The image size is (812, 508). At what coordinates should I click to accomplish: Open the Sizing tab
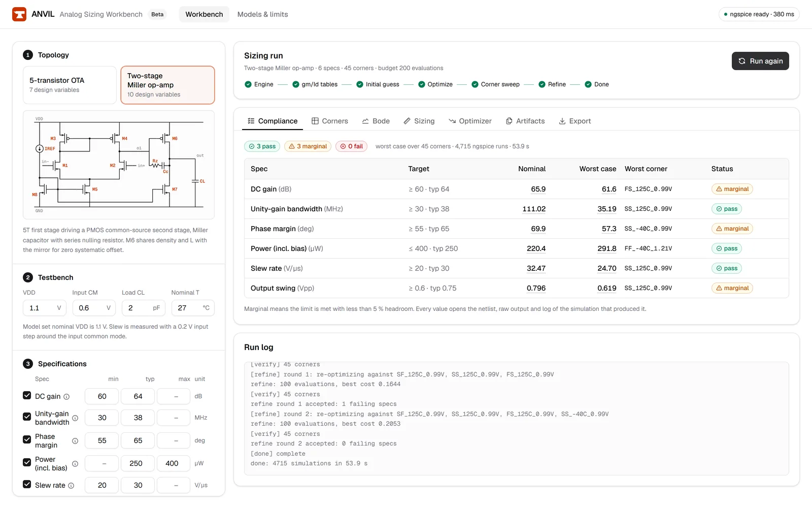[x=419, y=121]
